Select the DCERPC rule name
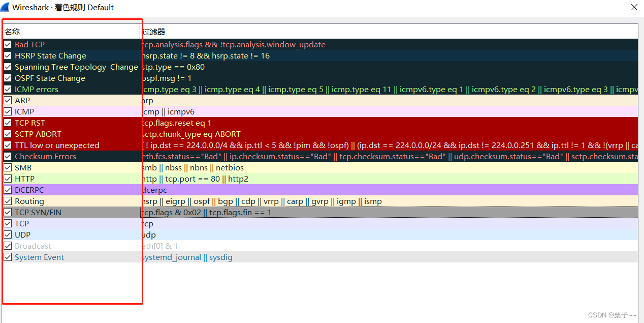Viewport: 644px width, 323px height. [x=29, y=190]
